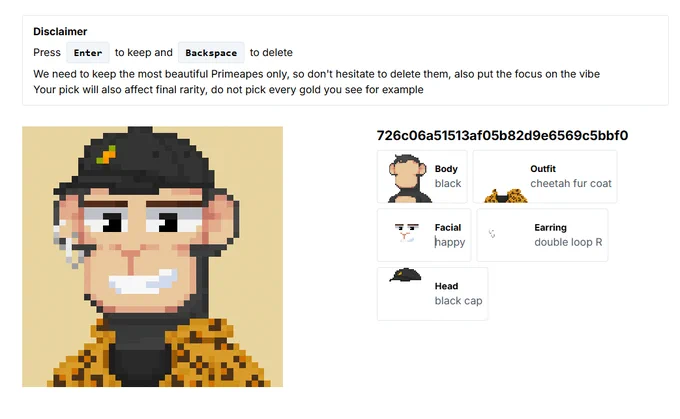Image resolution: width=680 pixels, height=419 pixels.
Task: Click the black ape Body trait icon
Action: coord(408,178)
